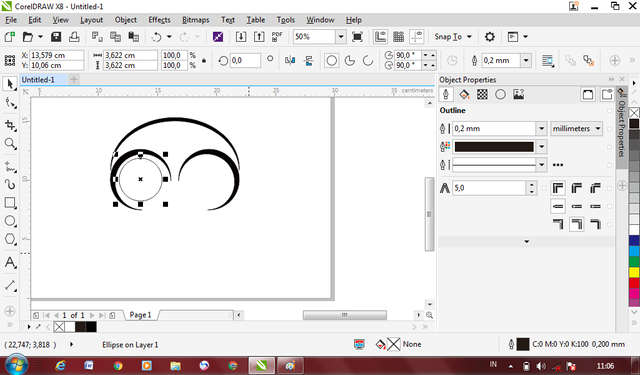
Task: Print the document
Action: click(x=74, y=37)
